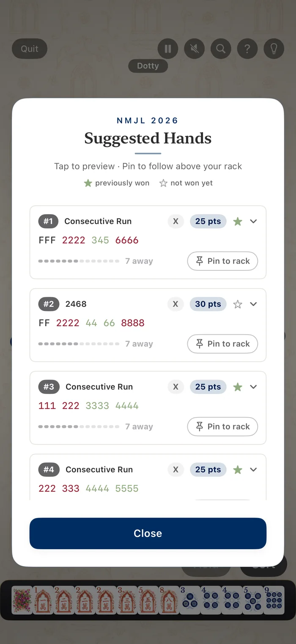Expand hand #1 Consecutive Run chevron
The height and width of the screenshot is (644, 296).
[x=253, y=221]
